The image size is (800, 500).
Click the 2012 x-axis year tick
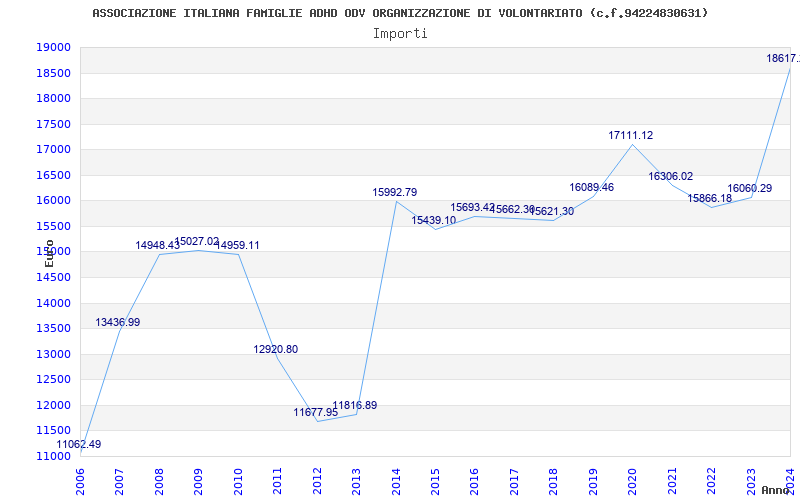(x=317, y=481)
